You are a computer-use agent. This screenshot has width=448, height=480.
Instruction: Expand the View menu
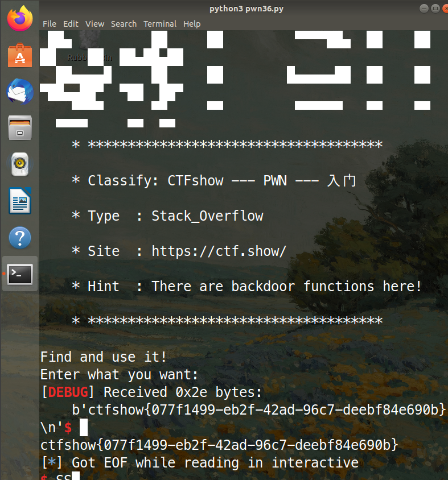coord(94,24)
